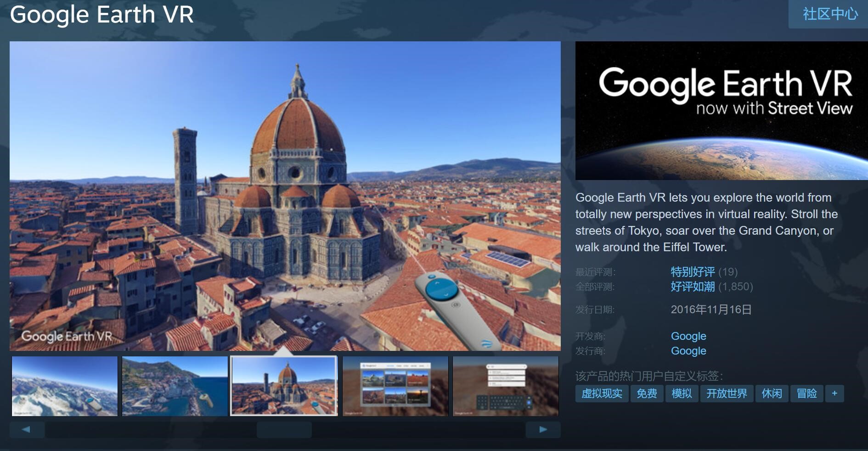Viewport: 868px width, 451px height.
Task: Click the 休闲 tag
Action: [772, 394]
